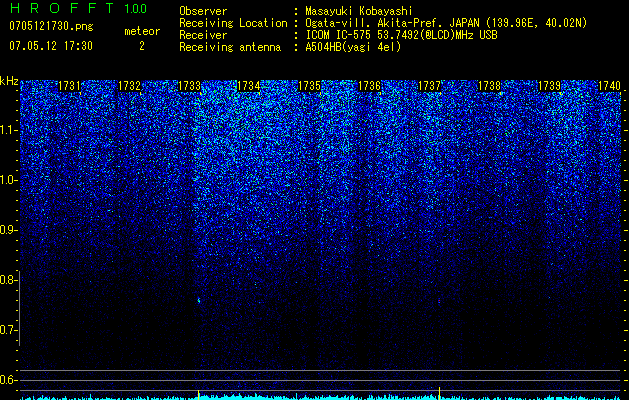Select antenna text A504HB(yagi 4el)
The image size is (629, 400).
coord(353,47)
